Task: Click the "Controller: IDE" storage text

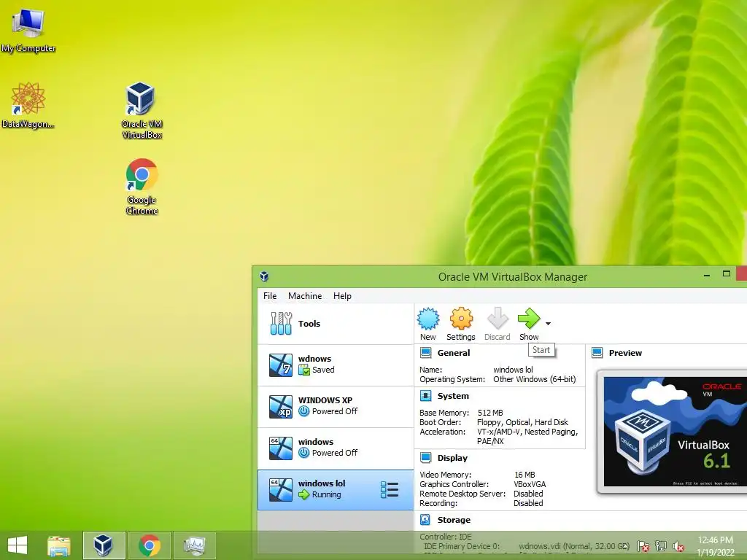Action: (446, 537)
